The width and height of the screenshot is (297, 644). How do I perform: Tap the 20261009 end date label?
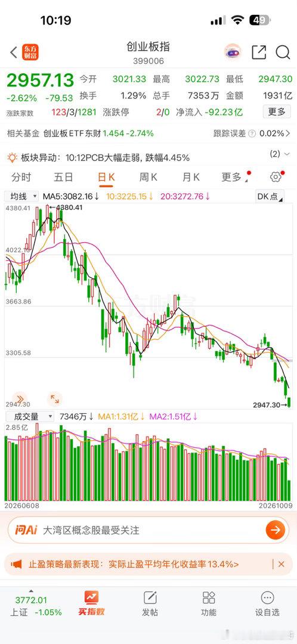pos(274,506)
